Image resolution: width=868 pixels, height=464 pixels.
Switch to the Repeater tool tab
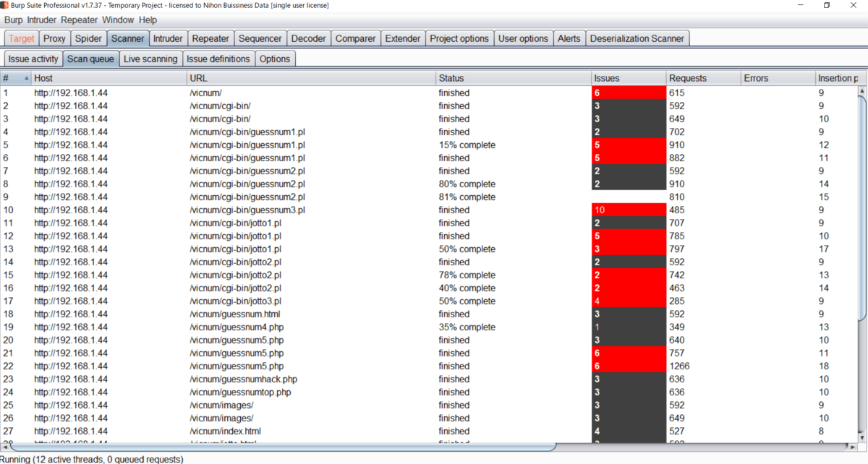pos(210,38)
